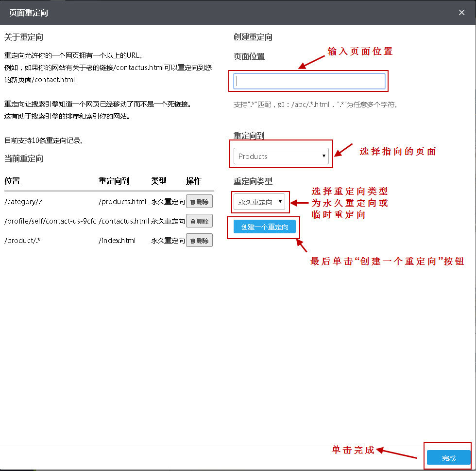The height and width of the screenshot is (471, 476).
Task: Close the 页面重定向 dialog
Action: (x=461, y=13)
